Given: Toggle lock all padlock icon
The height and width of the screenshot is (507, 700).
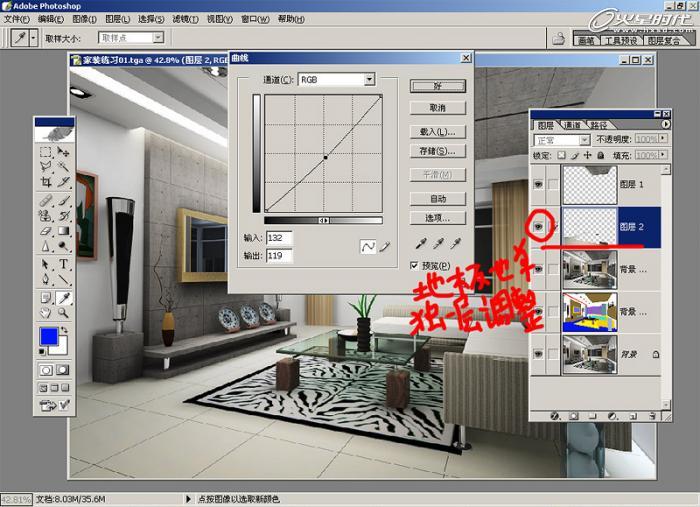Looking at the screenshot, I should (600, 155).
